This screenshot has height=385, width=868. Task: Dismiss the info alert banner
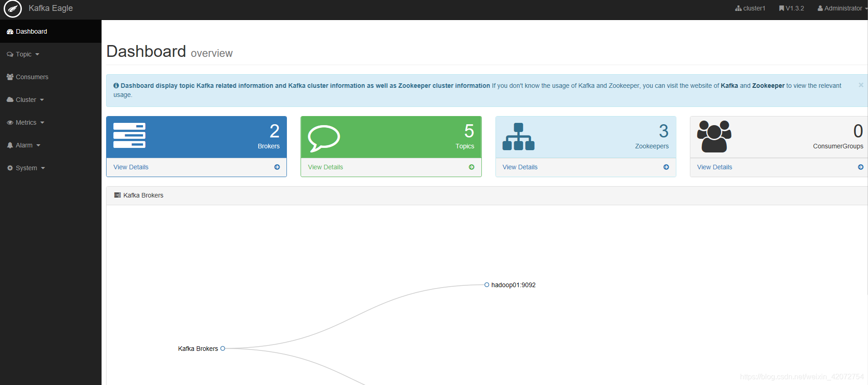coord(861,85)
